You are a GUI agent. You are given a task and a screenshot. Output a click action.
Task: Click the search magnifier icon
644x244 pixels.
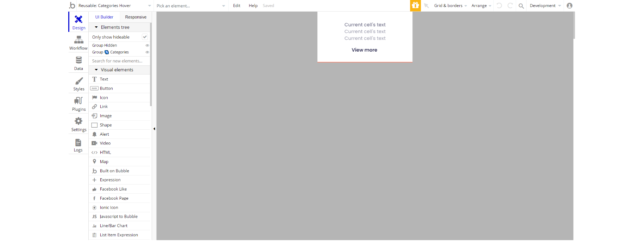(521, 6)
